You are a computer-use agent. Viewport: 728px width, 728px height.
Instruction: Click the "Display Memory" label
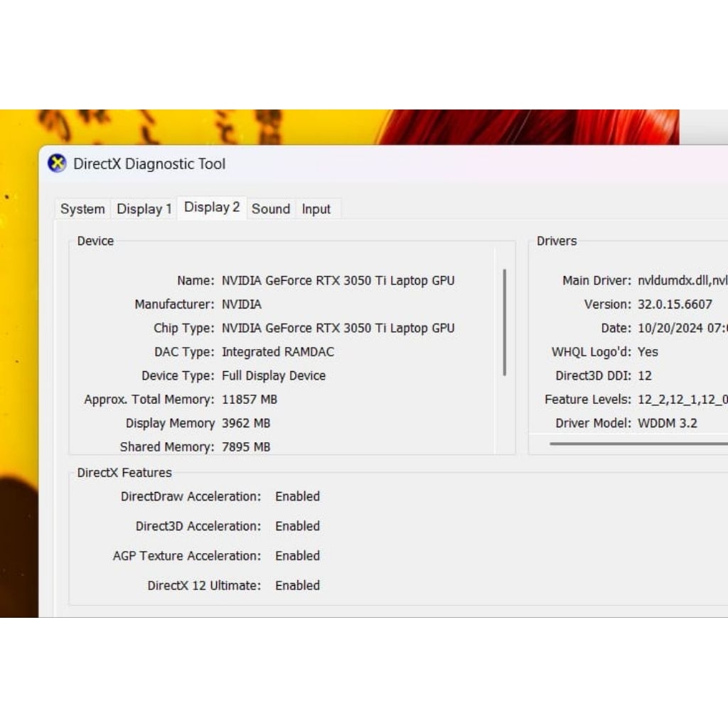170,423
